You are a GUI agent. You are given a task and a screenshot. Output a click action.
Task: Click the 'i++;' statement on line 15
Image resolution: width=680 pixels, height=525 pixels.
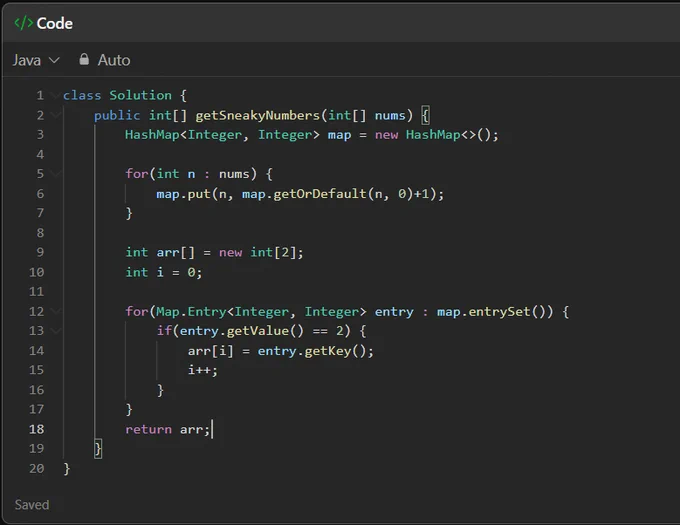pyautogui.click(x=203, y=370)
